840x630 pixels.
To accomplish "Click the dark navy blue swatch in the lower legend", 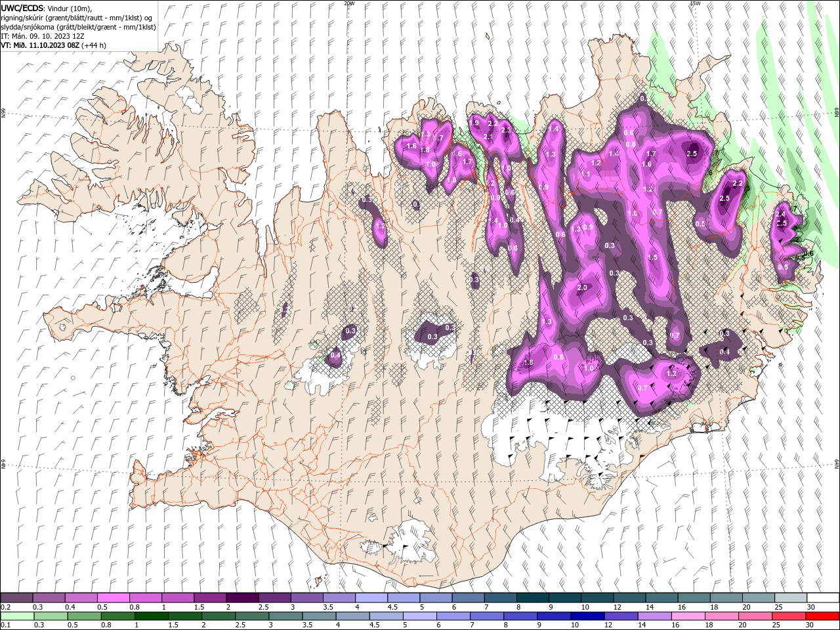I will point(586,616).
